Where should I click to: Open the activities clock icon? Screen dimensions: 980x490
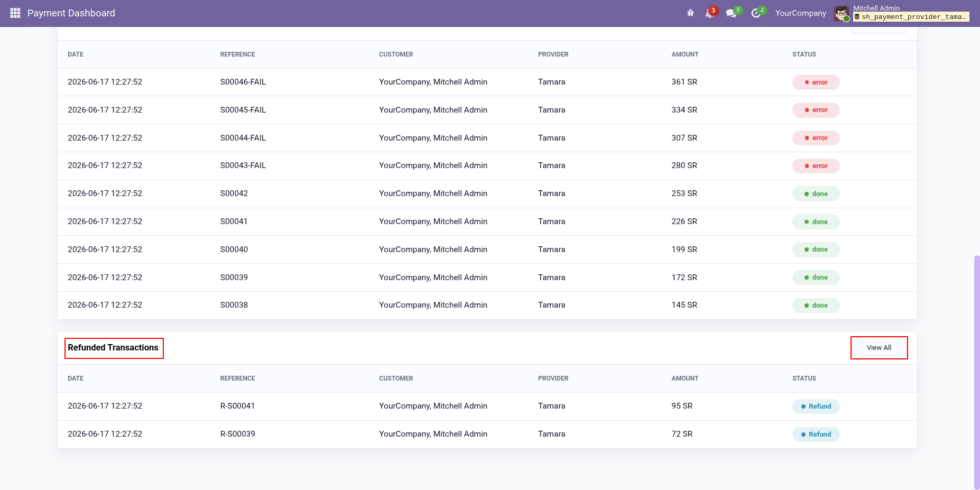pos(757,13)
